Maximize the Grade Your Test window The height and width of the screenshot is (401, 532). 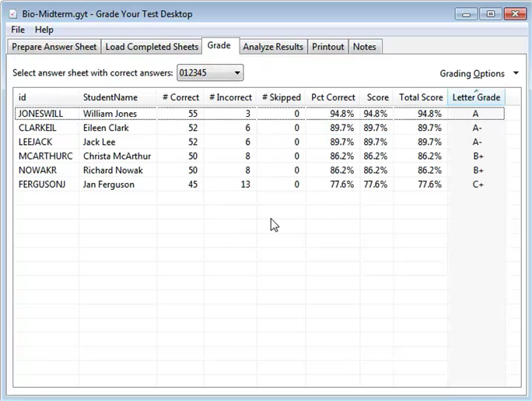(490, 13)
